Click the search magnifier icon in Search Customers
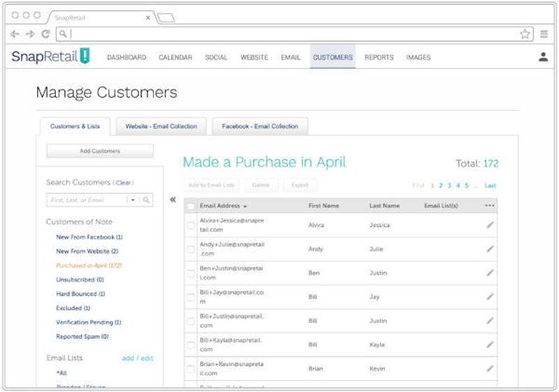Viewport: 559px width, 392px height. tap(146, 199)
